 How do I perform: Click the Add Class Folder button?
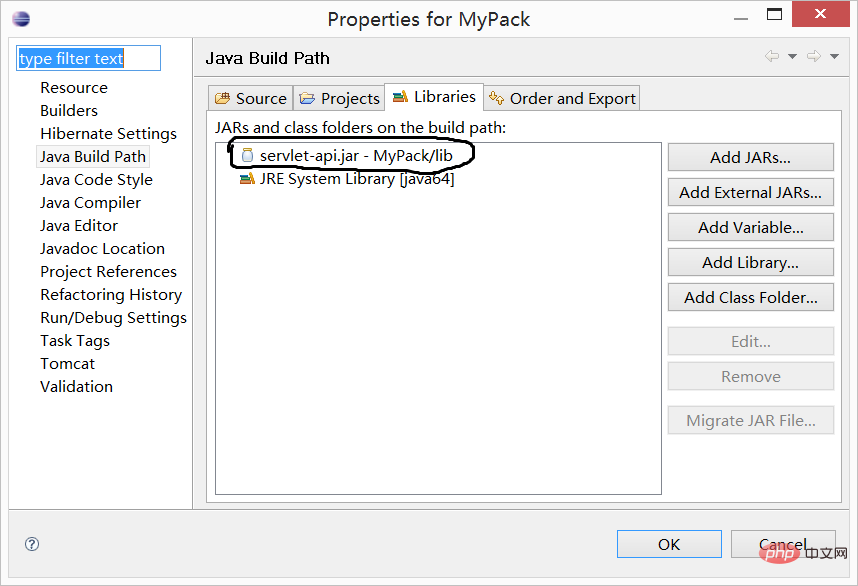tap(750, 297)
